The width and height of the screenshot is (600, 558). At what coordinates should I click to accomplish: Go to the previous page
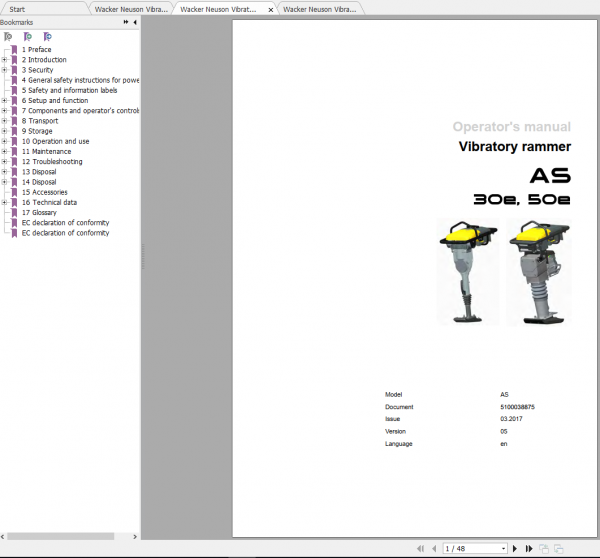pyautogui.click(x=434, y=548)
